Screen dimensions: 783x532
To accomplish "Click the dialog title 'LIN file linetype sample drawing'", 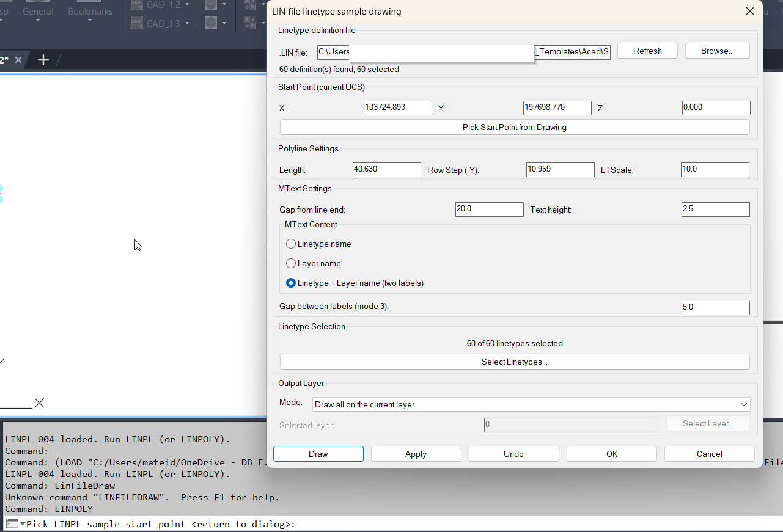I will coord(337,12).
